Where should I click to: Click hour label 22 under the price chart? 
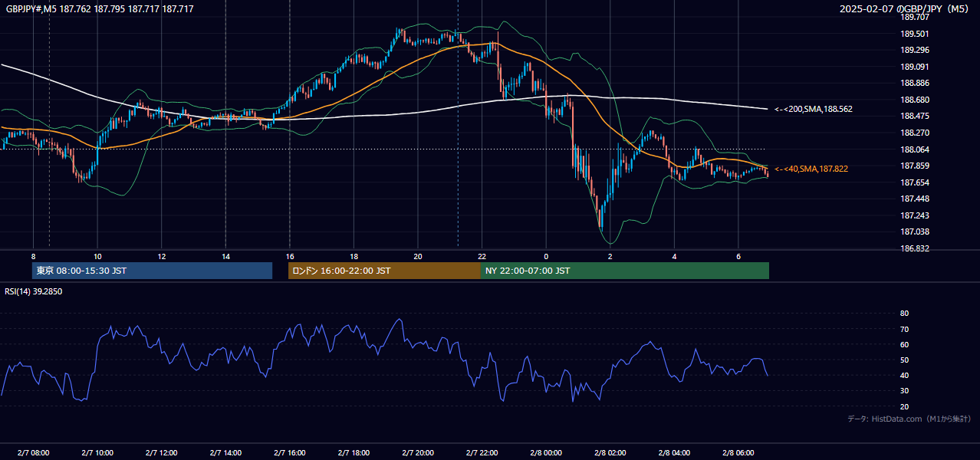(x=482, y=256)
